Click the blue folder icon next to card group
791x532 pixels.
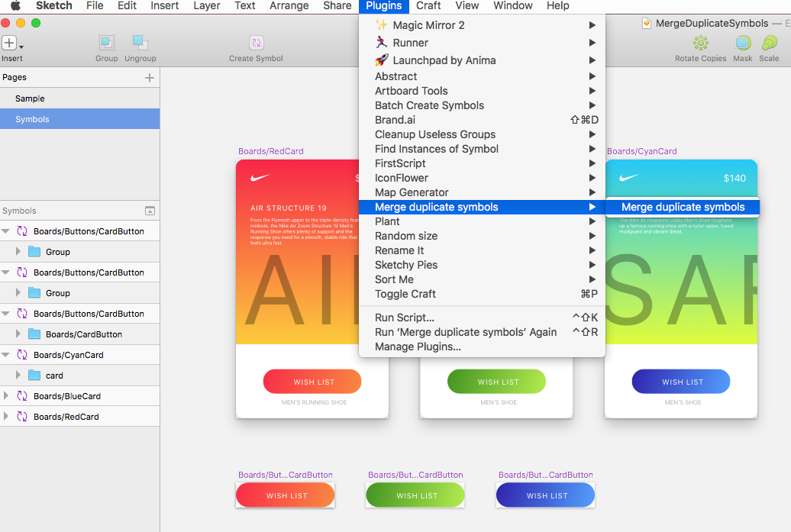coord(34,375)
